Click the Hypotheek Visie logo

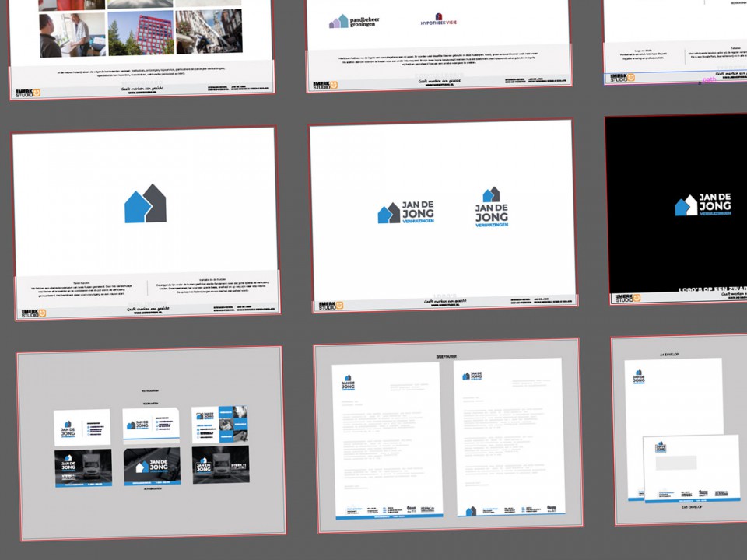[438, 19]
